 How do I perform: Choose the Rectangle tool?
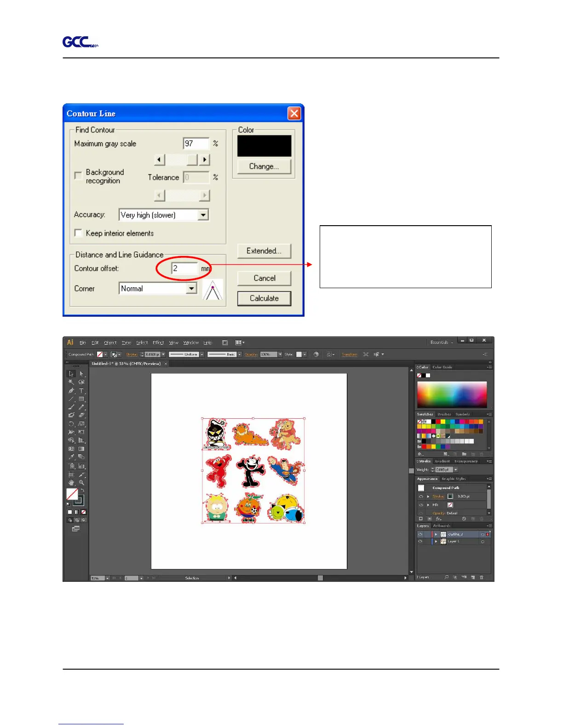81,399
